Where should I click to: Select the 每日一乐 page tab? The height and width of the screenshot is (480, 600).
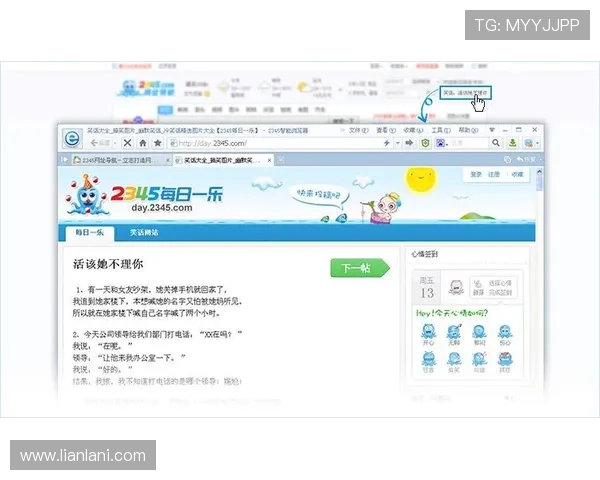[90, 232]
